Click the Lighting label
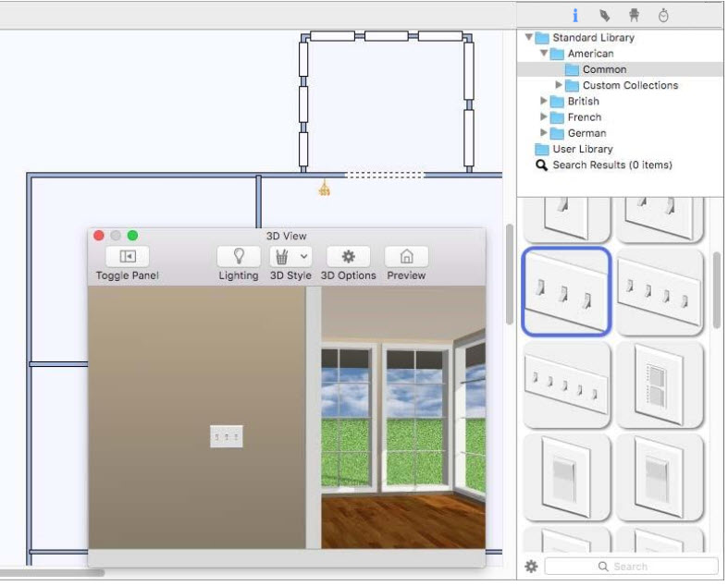Viewport: 728px width, 586px height. pyautogui.click(x=239, y=275)
